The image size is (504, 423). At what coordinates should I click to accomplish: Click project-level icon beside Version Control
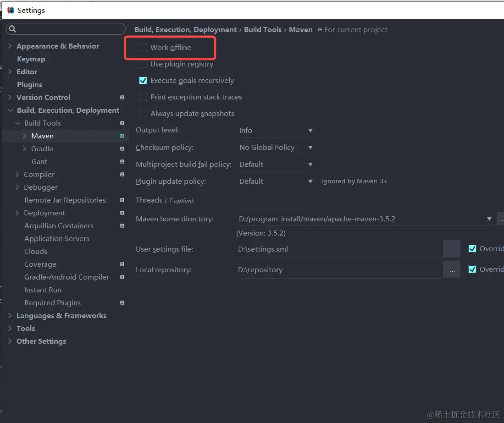pos(122,97)
